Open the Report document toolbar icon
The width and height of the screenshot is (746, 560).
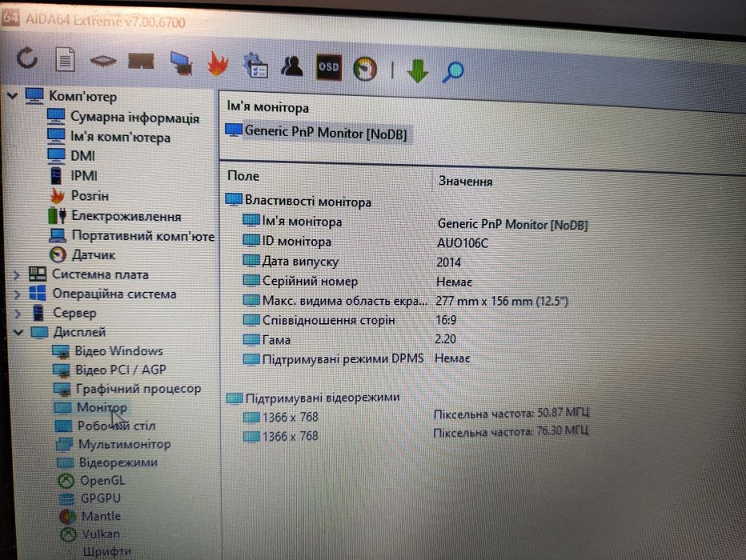click(x=65, y=59)
